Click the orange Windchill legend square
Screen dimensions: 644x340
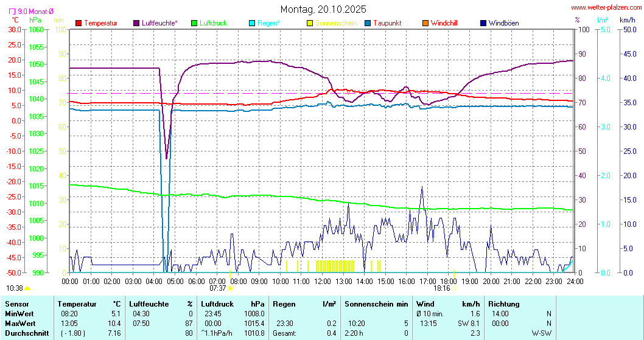[425, 23]
